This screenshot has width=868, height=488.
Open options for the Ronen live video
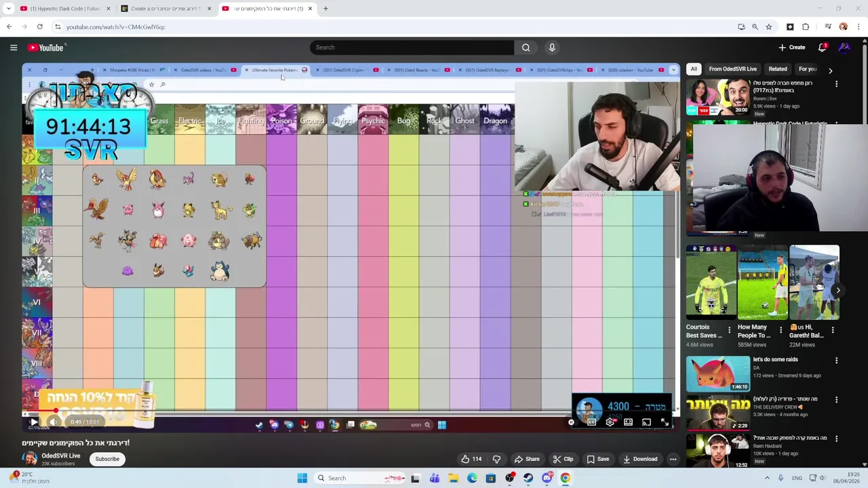coord(836,83)
